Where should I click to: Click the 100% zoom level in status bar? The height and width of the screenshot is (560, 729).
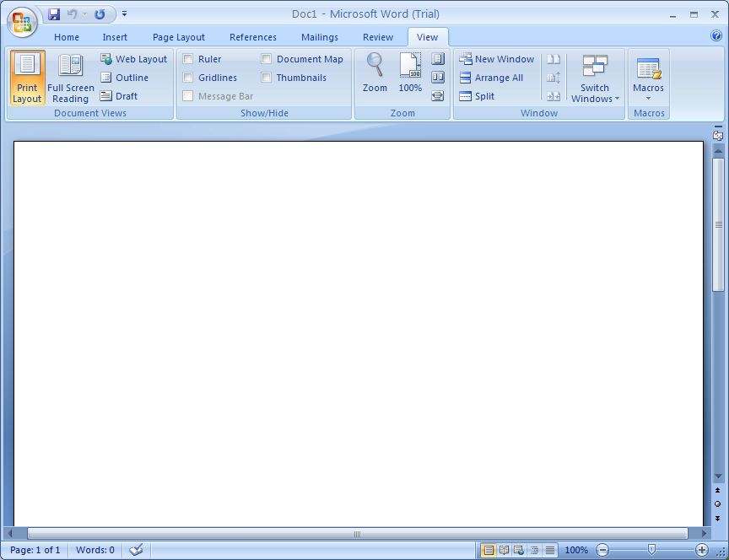pyautogui.click(x=576, y=550)
